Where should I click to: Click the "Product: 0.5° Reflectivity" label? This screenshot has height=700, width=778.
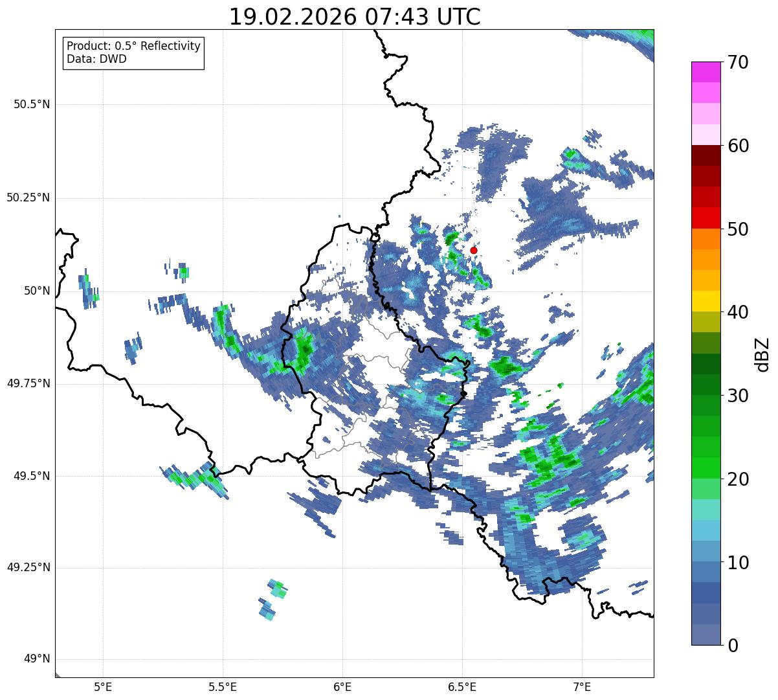coord(134,47)
